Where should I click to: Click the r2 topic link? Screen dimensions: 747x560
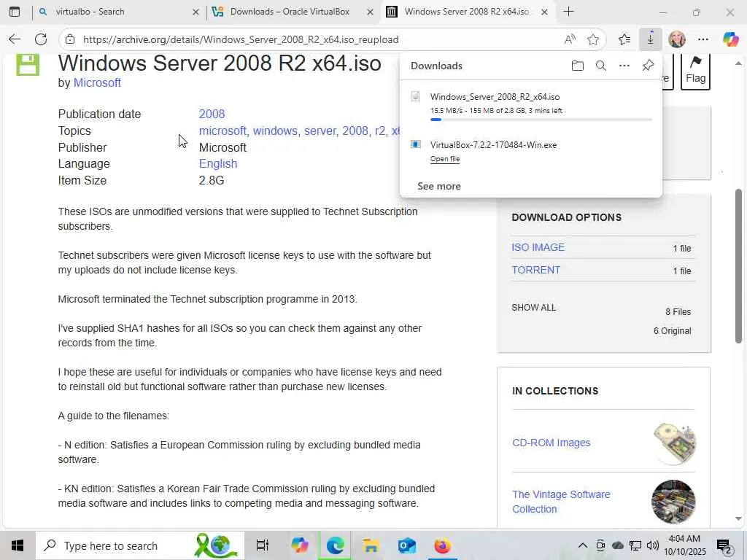point(379,131)
